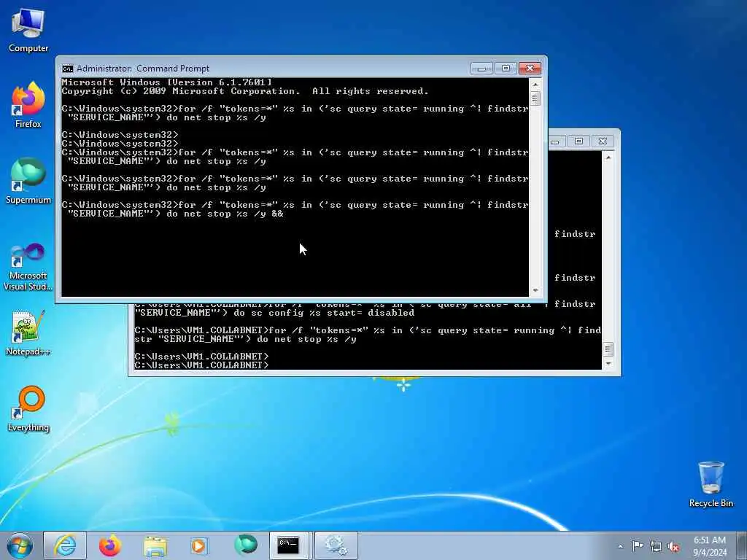
Task: Open the network status tray icon
Action: tap(656, 546)
